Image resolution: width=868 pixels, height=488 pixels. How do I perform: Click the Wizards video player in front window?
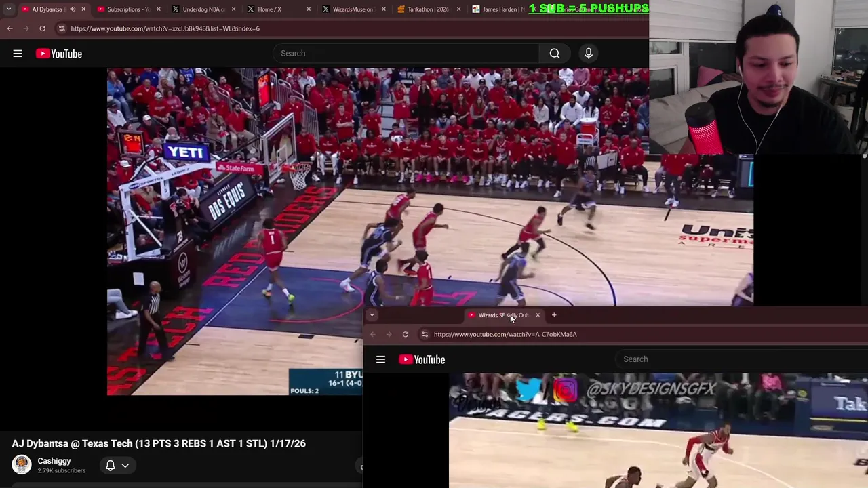click(x=658, y=430)
